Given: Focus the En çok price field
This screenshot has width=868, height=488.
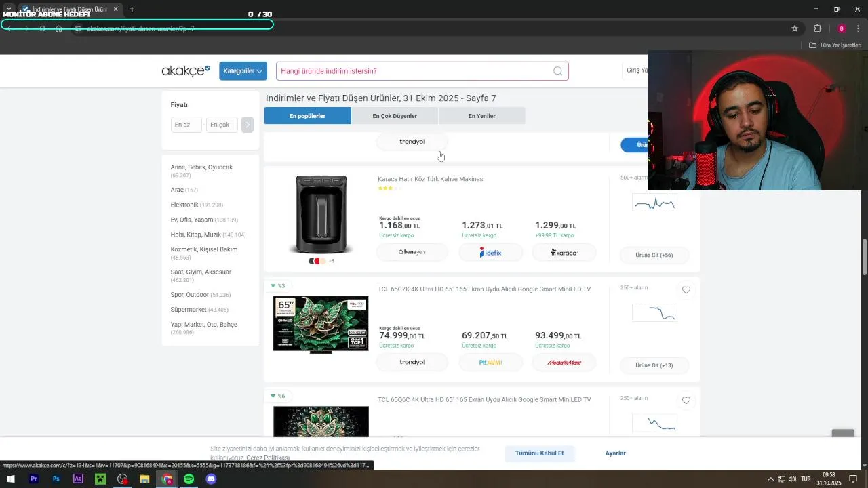Looking at the screenshot, I should click(222, 125).
